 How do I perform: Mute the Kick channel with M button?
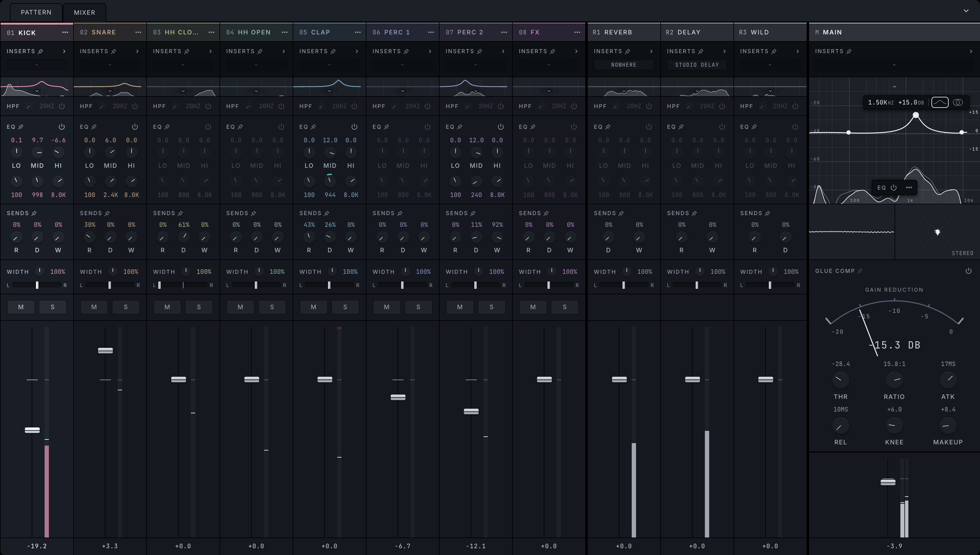point(21,307)
